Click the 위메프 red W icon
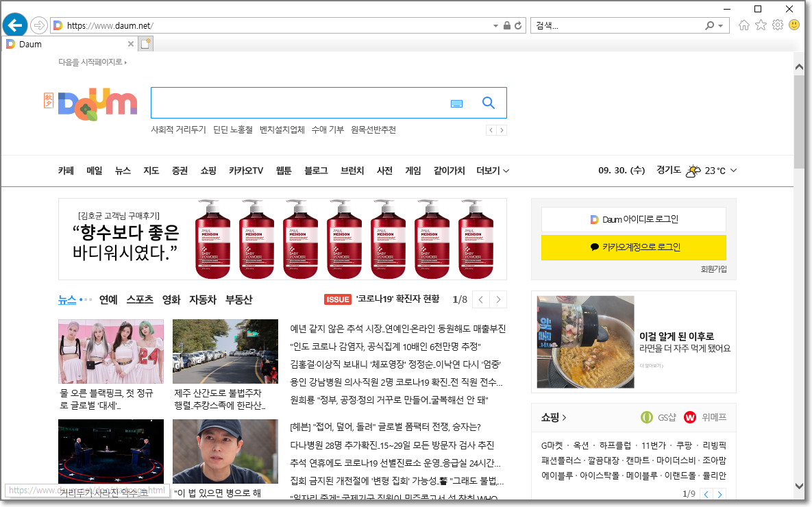The height and width of the screenshot is (507, 812). [690, 417]
